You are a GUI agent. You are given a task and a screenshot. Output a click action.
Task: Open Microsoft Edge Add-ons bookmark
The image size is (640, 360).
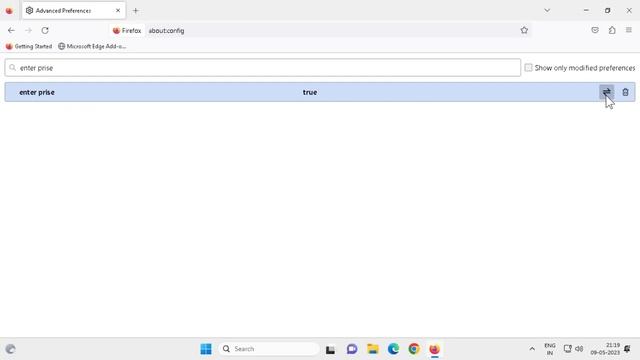coord(92,47)
